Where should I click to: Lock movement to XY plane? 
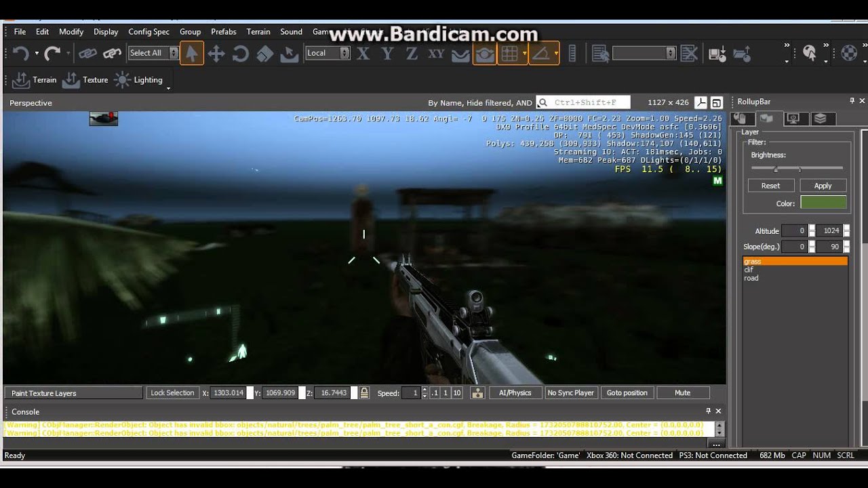click(x=436, y=53)
